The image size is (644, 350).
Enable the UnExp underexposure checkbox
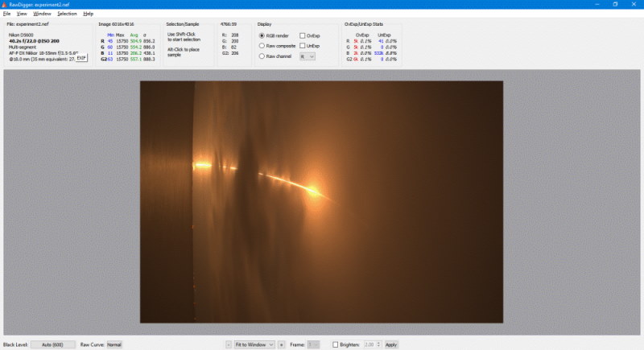(x=303, y=46)
